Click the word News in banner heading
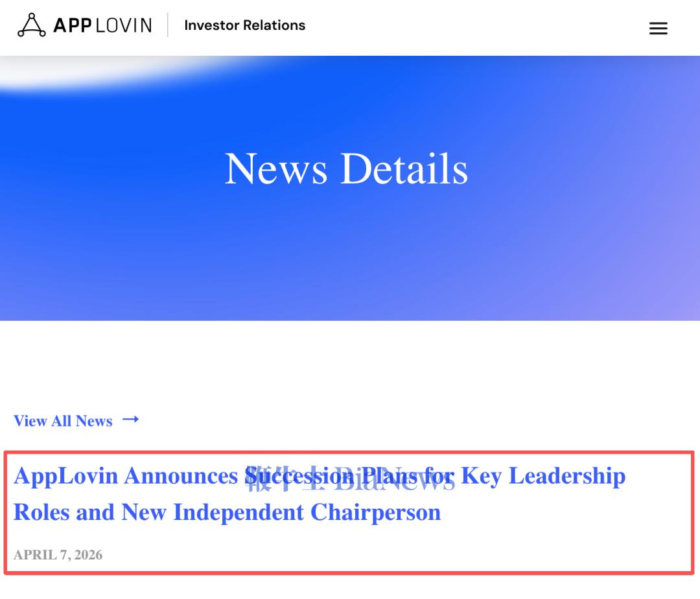This screenshot has width=700, height=599. [275, 169]
